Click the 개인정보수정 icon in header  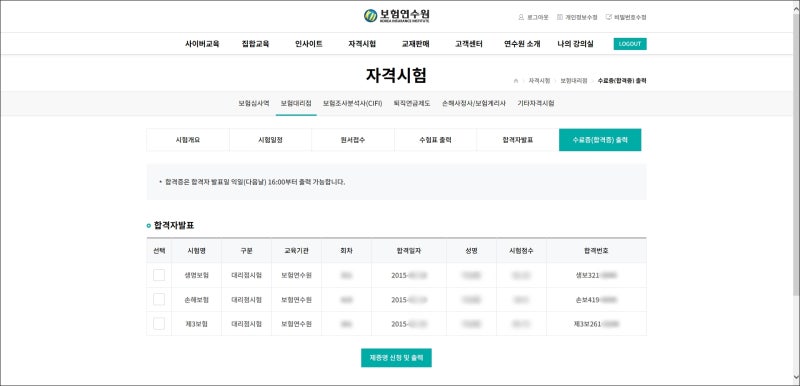coord(560,17)
